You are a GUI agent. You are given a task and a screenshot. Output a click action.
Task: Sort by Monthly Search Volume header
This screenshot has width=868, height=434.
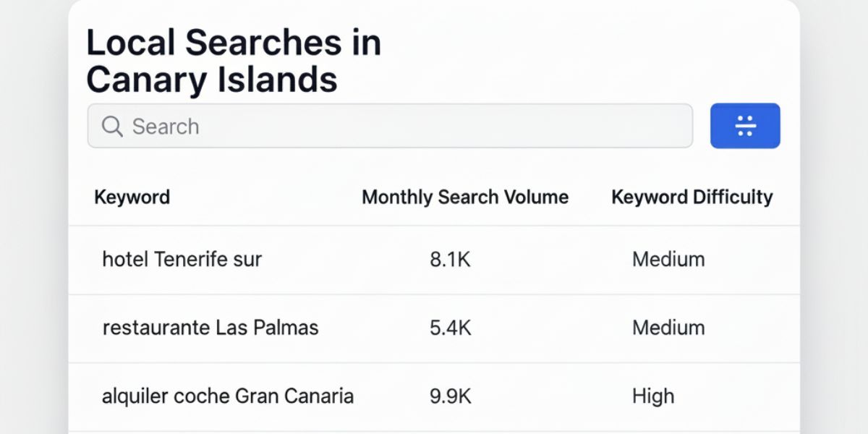[465, 197]
